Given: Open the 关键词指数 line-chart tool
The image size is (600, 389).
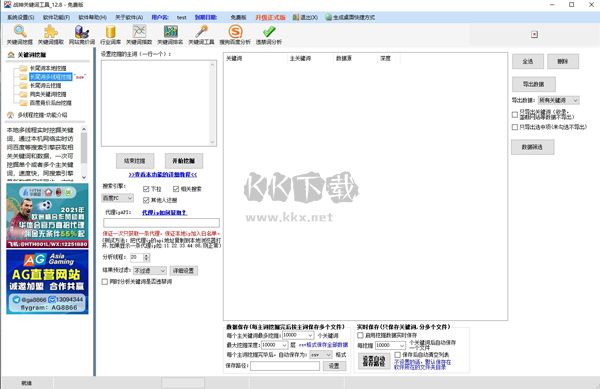Looking at the screenshot, I should coord(139,35).
